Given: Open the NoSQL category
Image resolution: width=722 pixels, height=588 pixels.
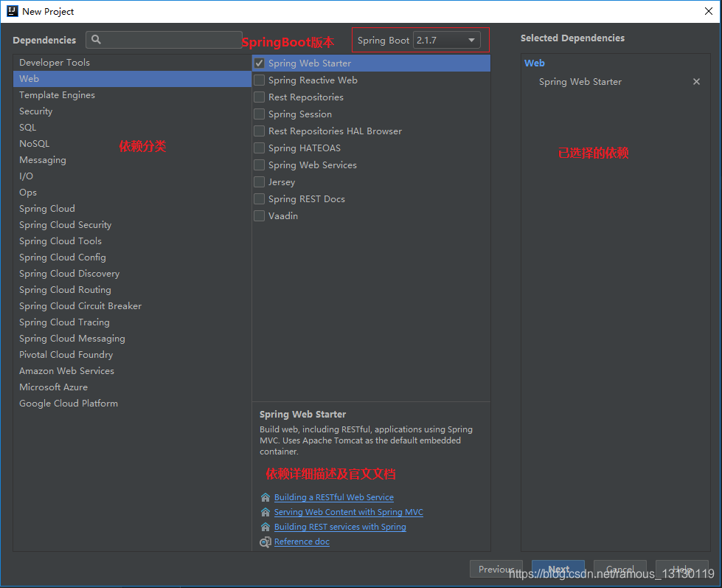Looking at the screenshot, I should click(x=132, y=144).
